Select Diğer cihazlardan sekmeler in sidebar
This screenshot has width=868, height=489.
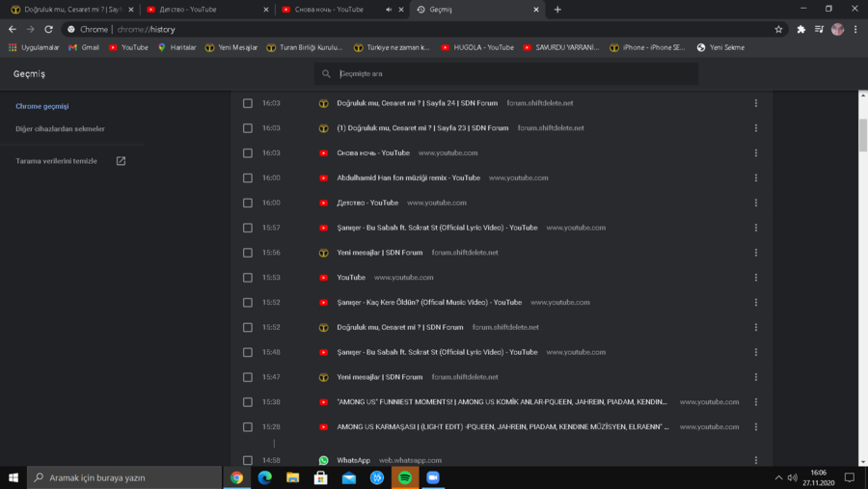point(60,129)
